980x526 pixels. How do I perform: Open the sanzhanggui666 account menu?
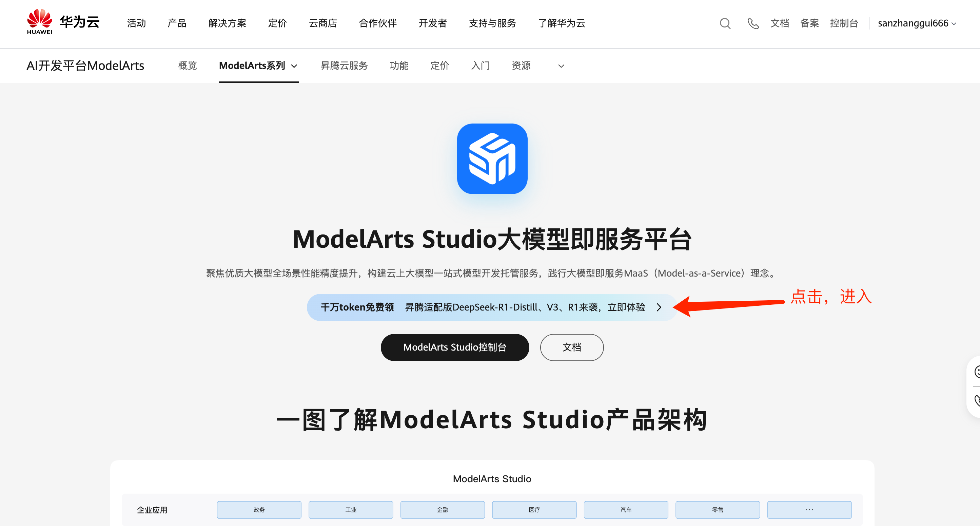(917, 24)
